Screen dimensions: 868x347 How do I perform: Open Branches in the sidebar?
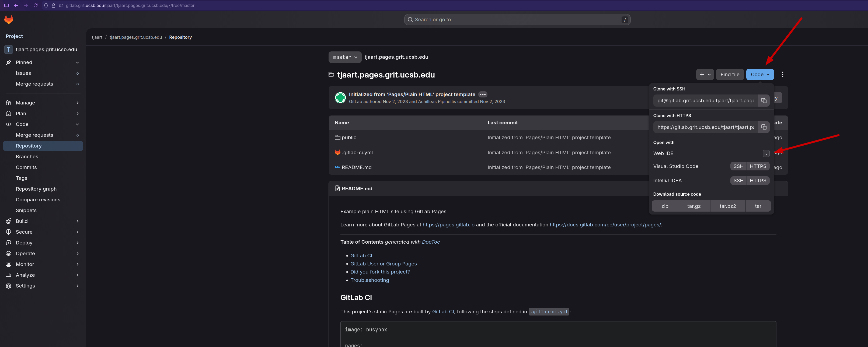click(27, 157)
